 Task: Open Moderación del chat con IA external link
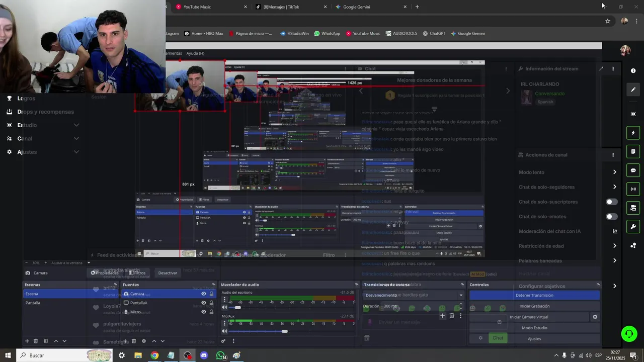615,231
